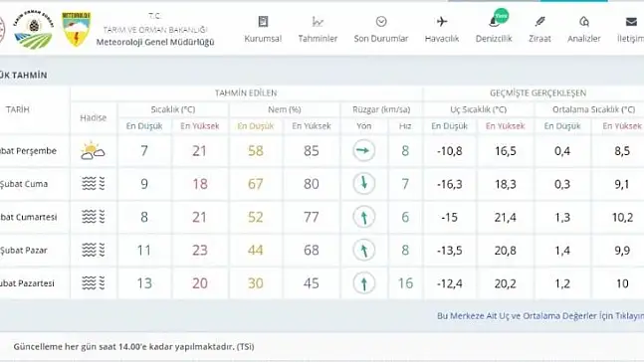Open the Havacılık airplane icon

pyautogui.click(x=442, y=21)
